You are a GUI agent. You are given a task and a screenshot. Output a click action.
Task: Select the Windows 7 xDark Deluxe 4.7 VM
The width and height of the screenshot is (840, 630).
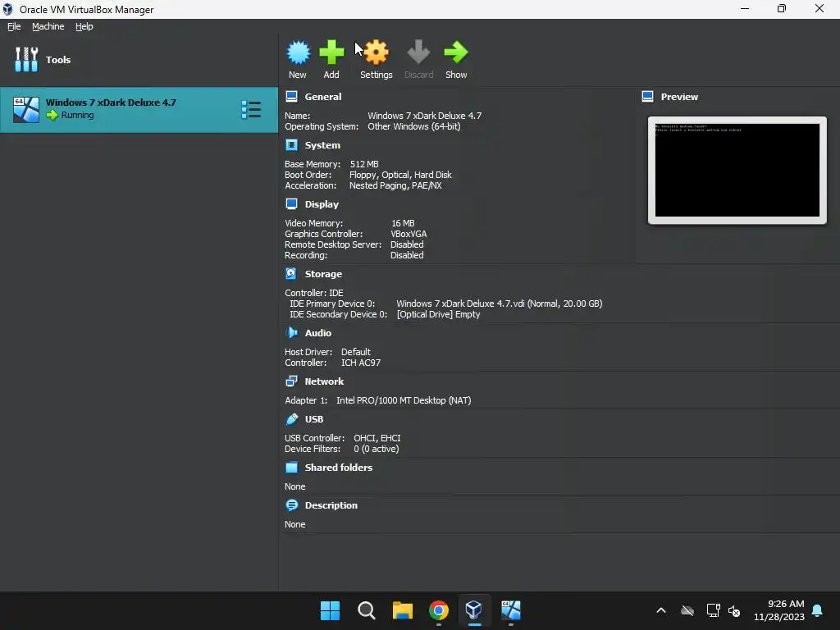(139, 110)
